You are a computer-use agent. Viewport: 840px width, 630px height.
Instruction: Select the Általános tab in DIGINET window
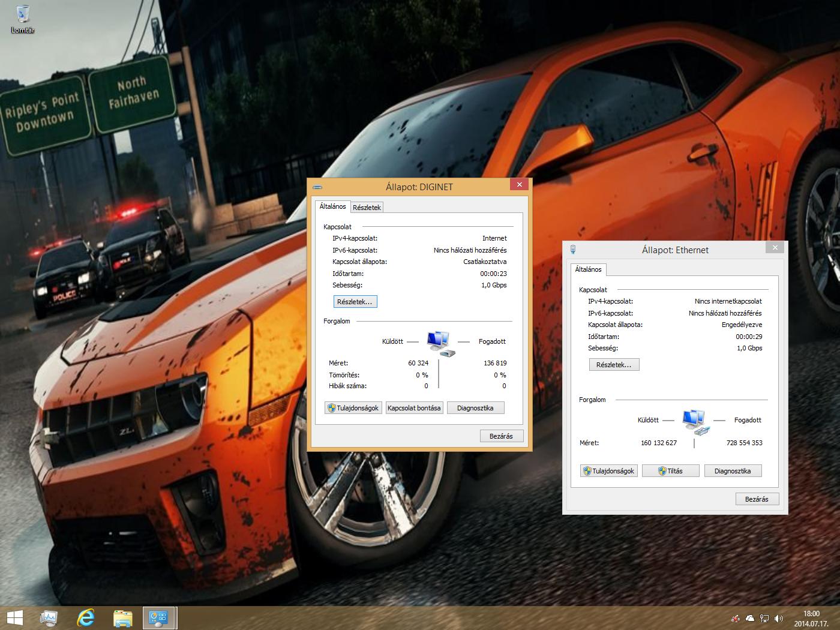(332, 206)
